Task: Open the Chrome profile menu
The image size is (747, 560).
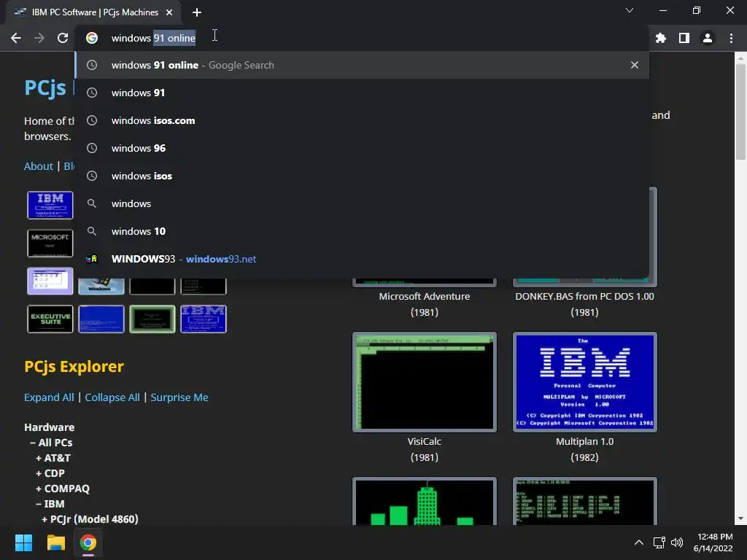Action: click(x=708, y=38)
